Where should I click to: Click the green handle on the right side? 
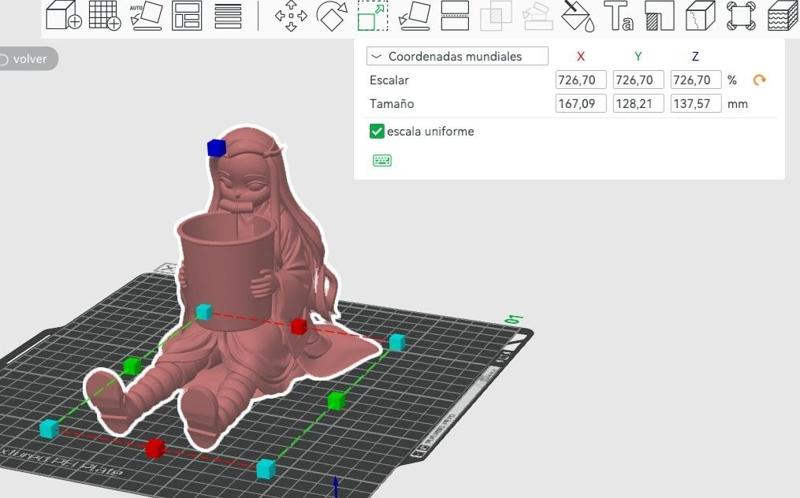[336, 401]
